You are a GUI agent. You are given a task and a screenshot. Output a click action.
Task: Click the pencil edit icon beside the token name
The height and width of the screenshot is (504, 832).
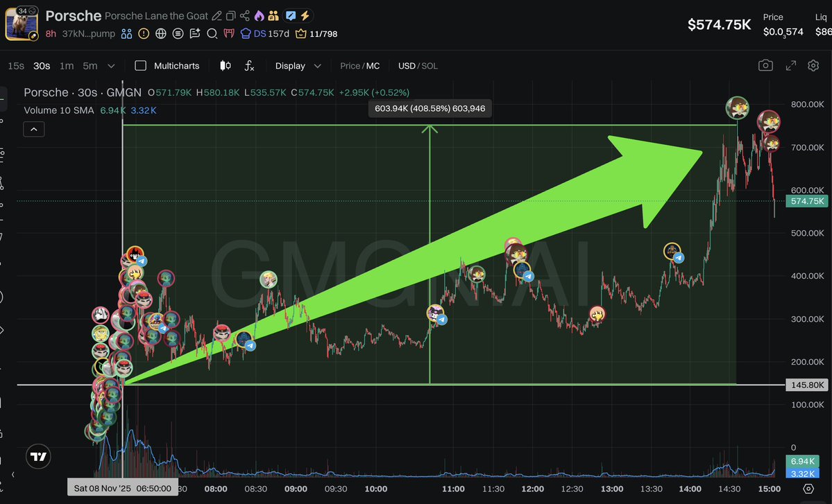[x=217, y=16]
